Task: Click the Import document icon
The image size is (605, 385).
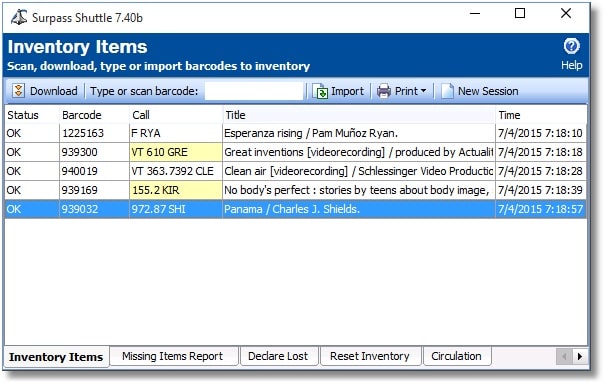Action: click(x=320, y=91)
